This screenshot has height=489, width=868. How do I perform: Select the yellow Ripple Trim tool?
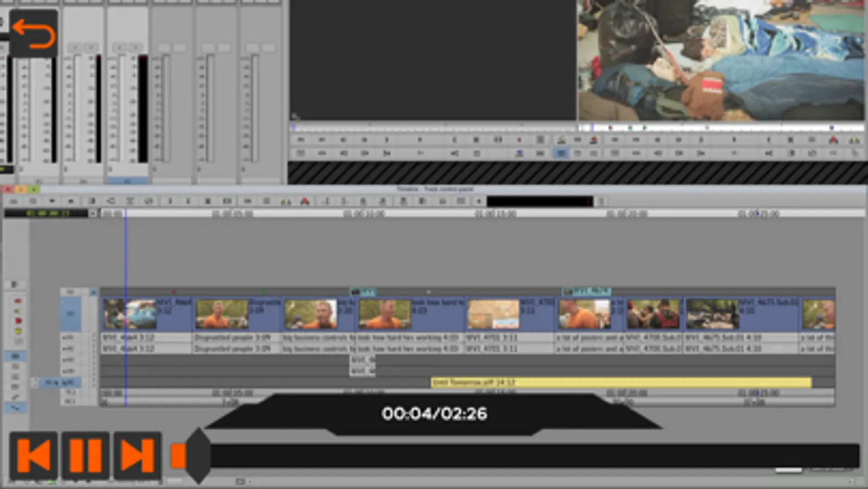18,331
